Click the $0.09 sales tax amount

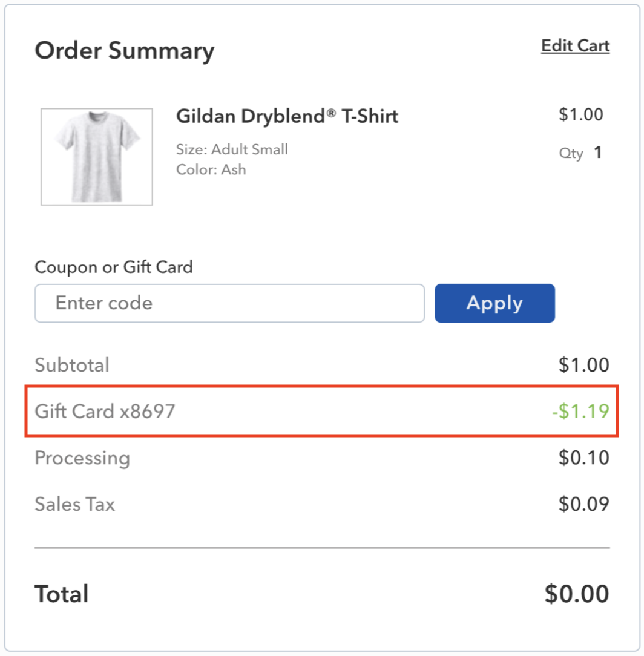pyautogui.click(x=583, y=504)
